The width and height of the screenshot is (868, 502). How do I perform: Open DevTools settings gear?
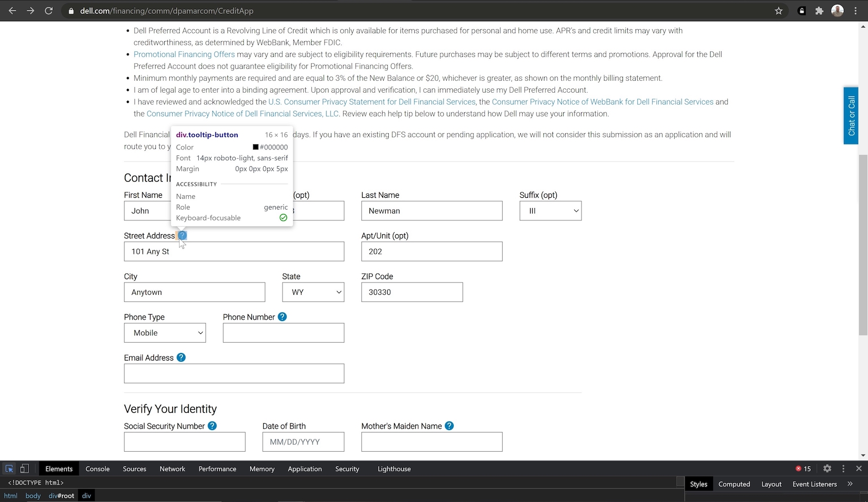[x=827, y=468]
